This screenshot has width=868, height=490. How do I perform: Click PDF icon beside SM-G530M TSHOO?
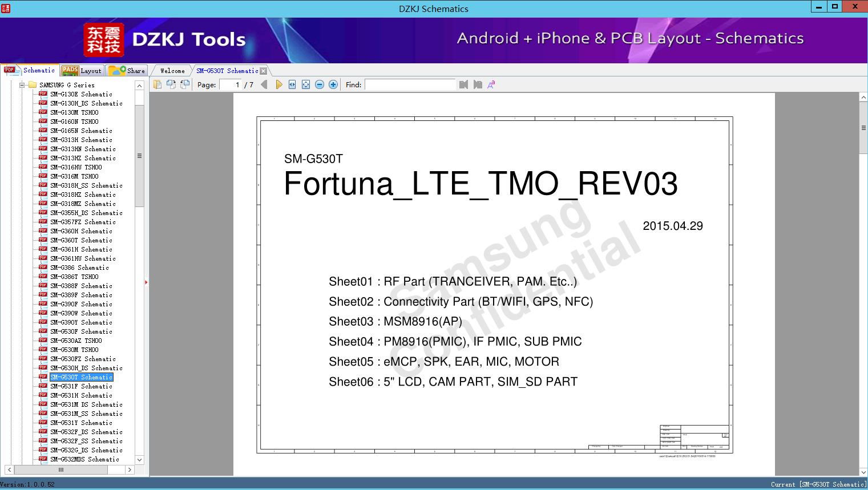[x=43, y=350]
